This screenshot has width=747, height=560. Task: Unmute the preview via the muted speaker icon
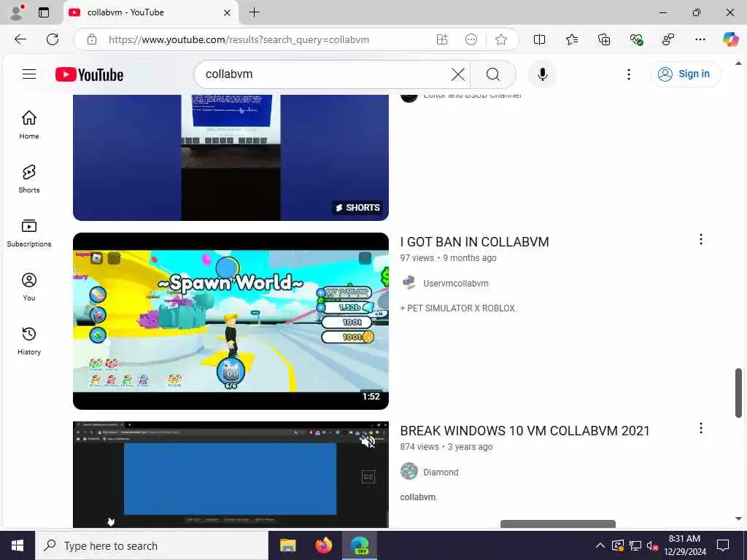tap(368, 441)
